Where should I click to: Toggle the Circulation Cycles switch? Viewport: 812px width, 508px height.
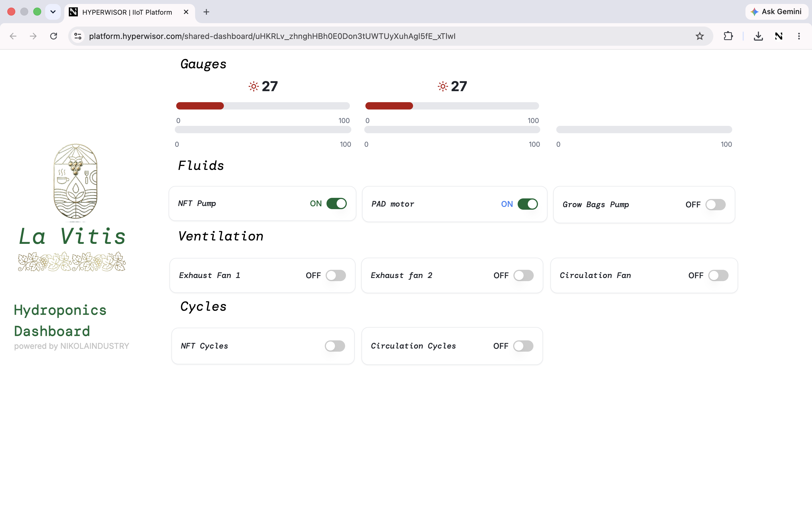click(523, 346)
